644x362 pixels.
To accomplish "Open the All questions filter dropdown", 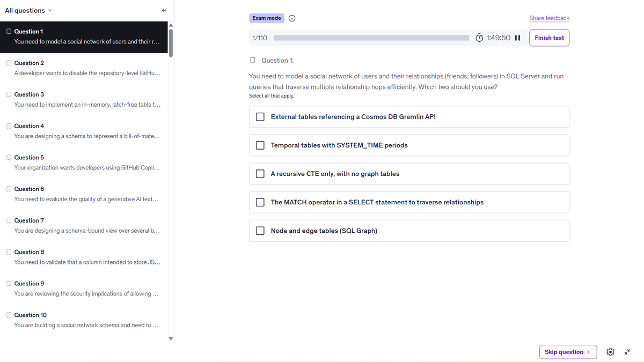I will 28,10.
